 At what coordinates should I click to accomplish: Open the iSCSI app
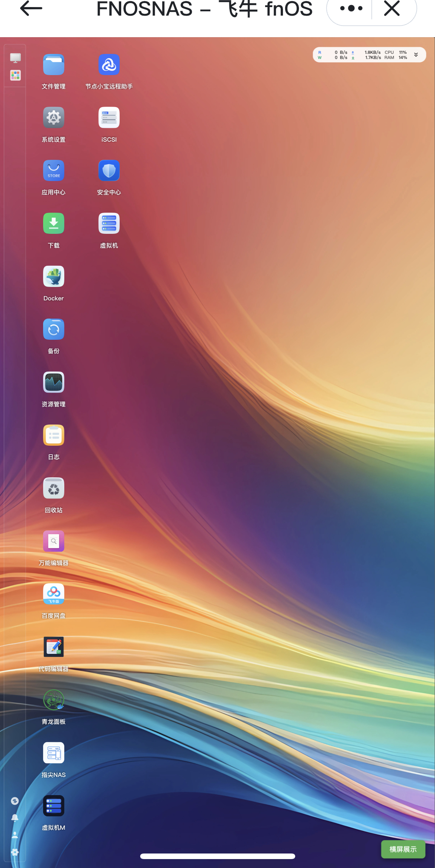point(109,118)
